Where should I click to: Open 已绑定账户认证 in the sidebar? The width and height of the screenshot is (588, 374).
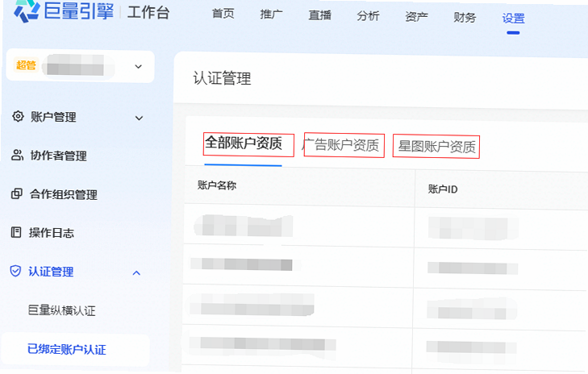point(67,349)
